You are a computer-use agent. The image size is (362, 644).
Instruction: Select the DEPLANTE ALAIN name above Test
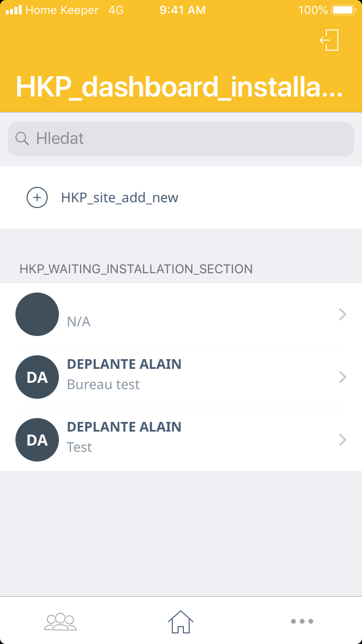click(x=124, y=427)
